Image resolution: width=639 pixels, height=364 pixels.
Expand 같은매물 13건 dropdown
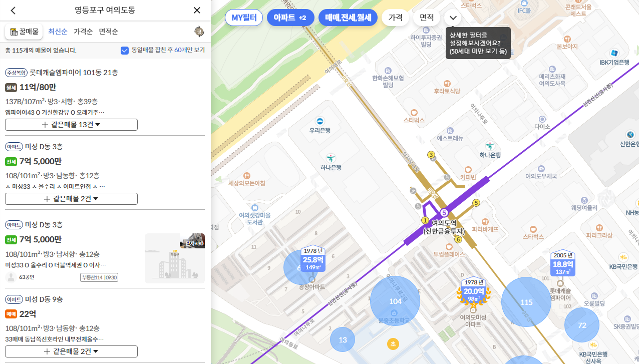click(x=71, y=124)
